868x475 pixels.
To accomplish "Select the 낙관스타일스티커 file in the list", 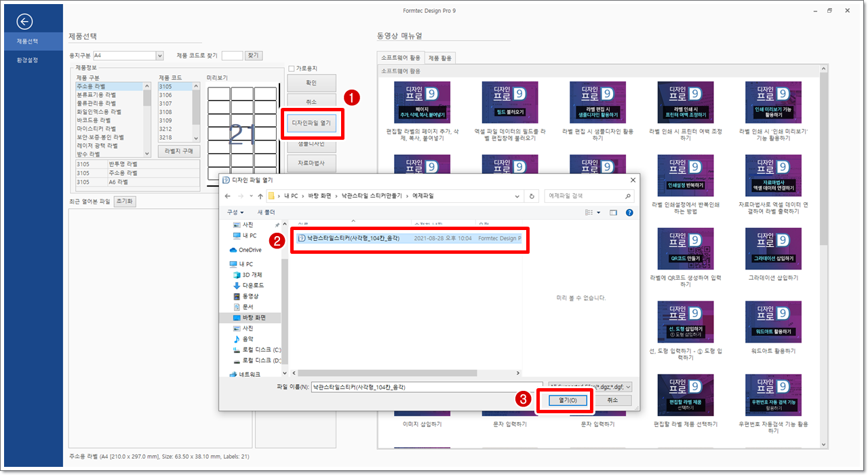I will [x=409, y=238].
